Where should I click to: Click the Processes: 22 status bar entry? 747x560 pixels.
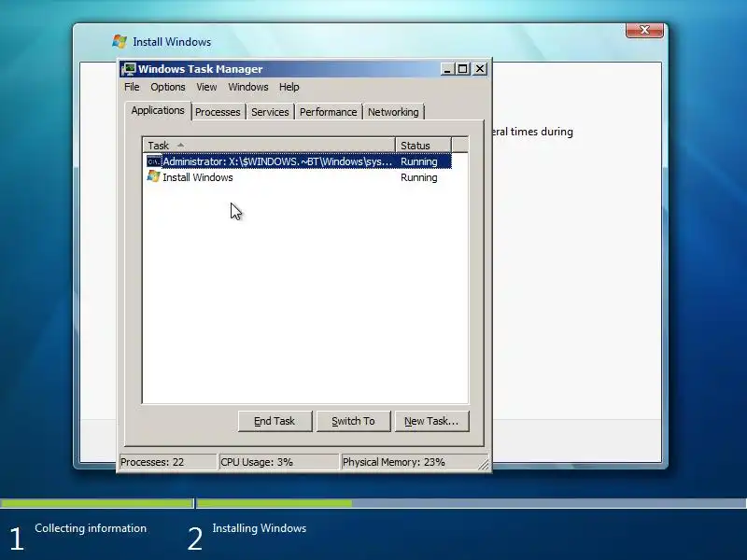click(x=168, y=462)
